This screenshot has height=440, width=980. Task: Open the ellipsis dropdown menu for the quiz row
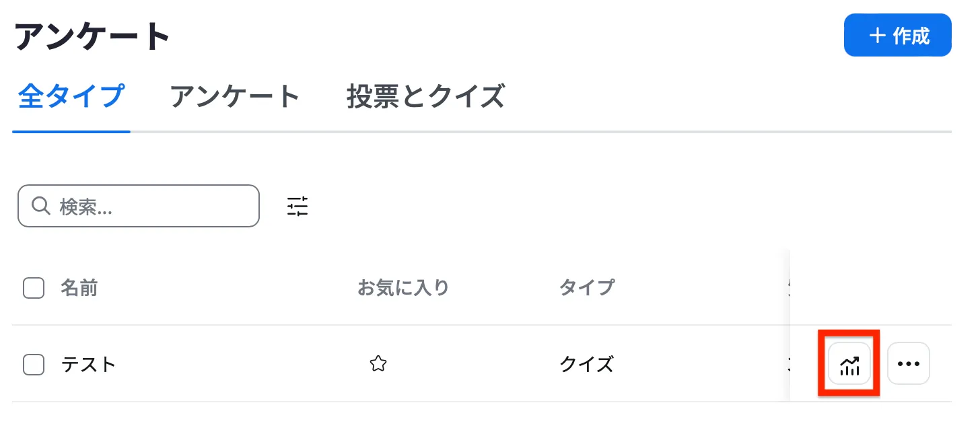[x=909, y=363]
